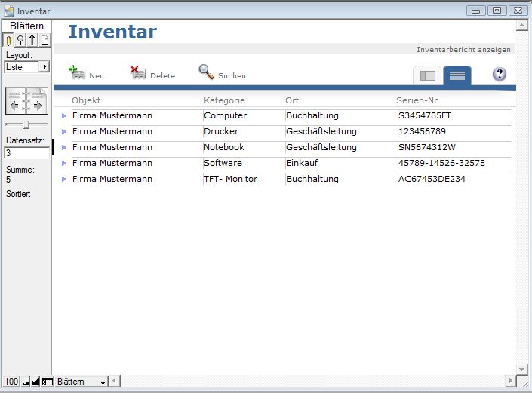
Task: Click the Datensatz number input field
Action: coord(26,152)
